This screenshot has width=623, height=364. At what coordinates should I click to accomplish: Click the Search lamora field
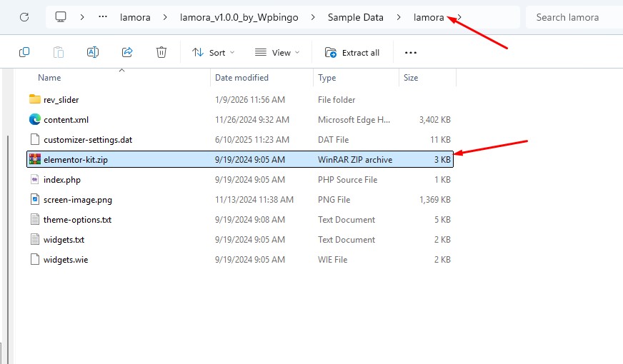pyautogui.click(x=574, y=17)
